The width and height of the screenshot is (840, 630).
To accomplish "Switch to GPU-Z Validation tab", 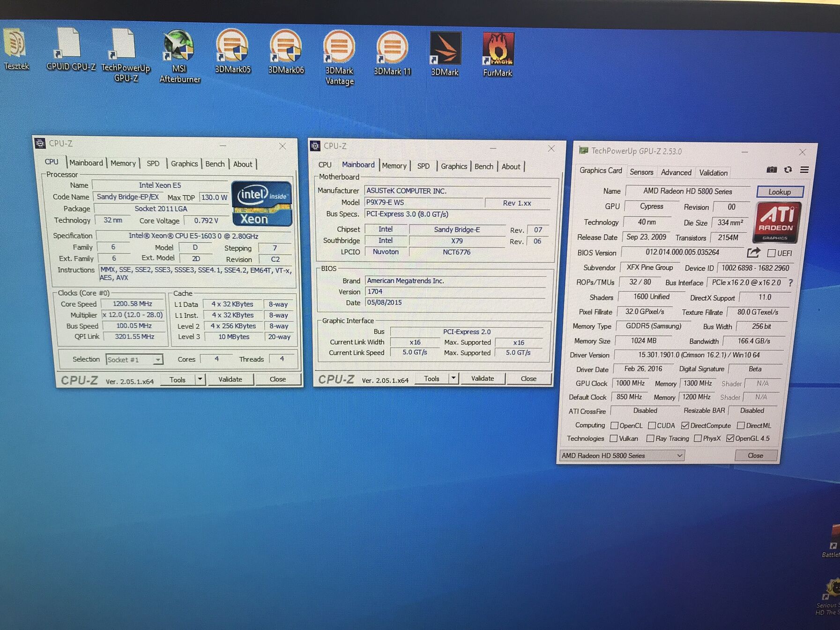I will [x=714, y=173].
